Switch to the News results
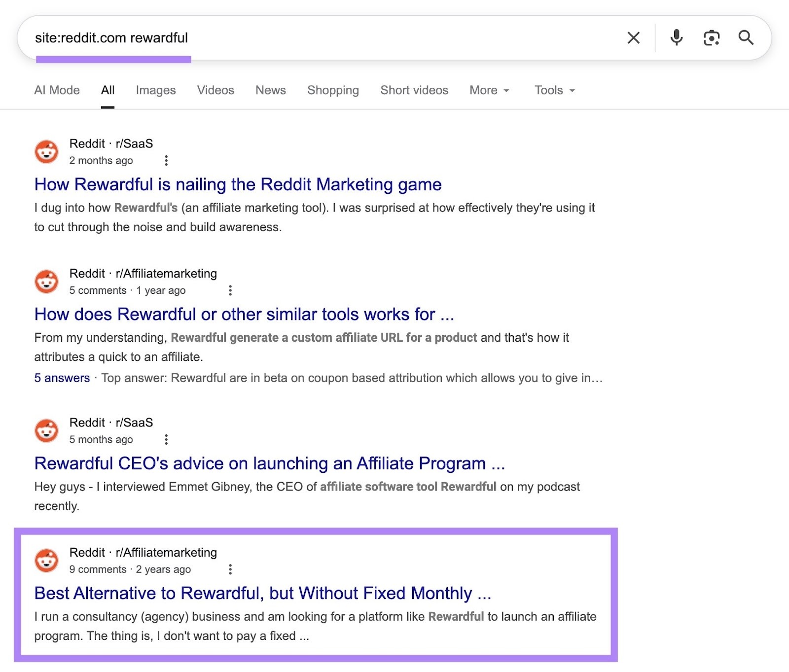Viewport: 789px width, 672px height. [270, 90]
